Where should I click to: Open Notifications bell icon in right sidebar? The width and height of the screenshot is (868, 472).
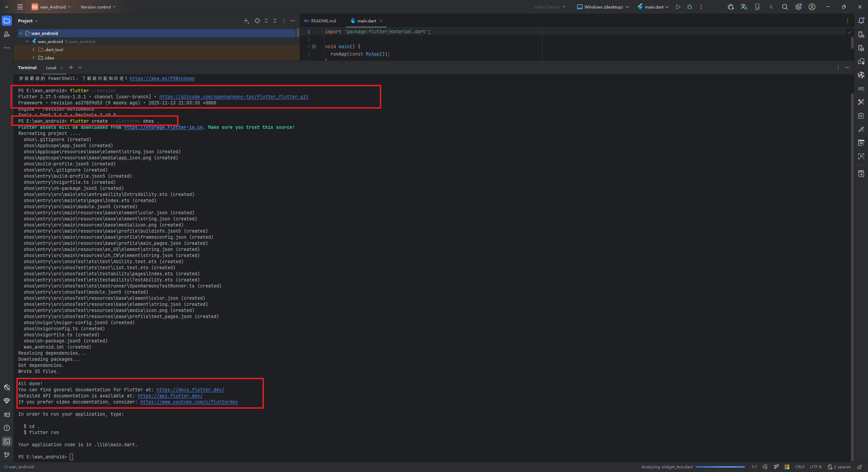click(x=861, y=21)
